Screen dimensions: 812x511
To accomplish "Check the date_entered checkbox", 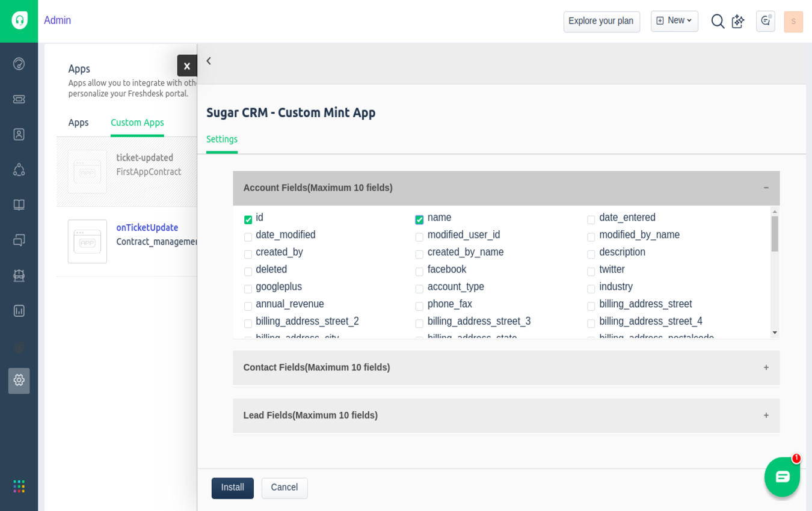I will coord(591,219).
